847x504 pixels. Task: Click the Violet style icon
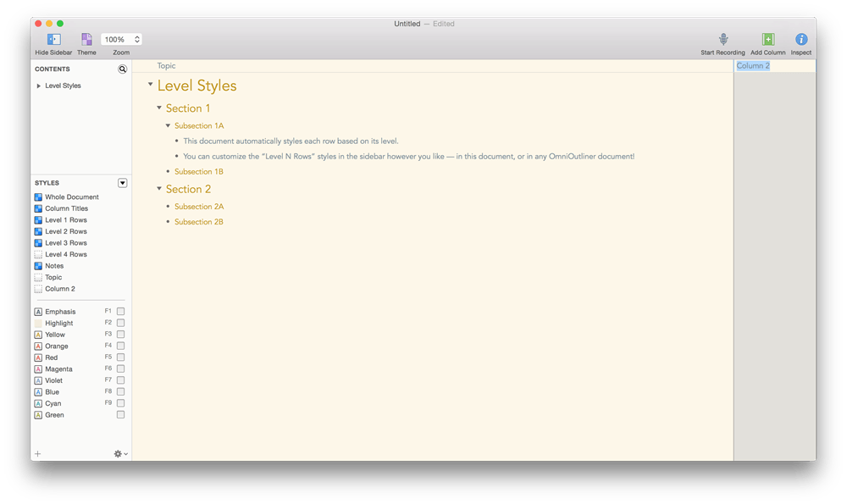click(x=38, y=381)
